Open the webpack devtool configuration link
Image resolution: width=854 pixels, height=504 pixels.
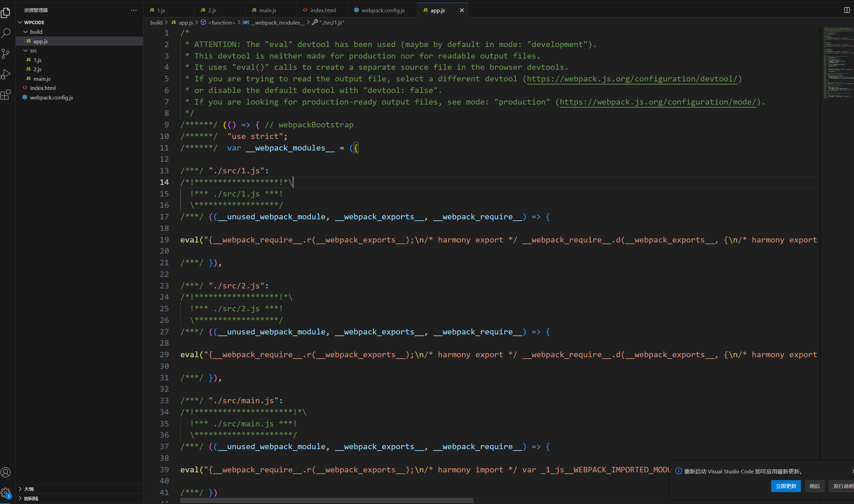click(632, 79)
